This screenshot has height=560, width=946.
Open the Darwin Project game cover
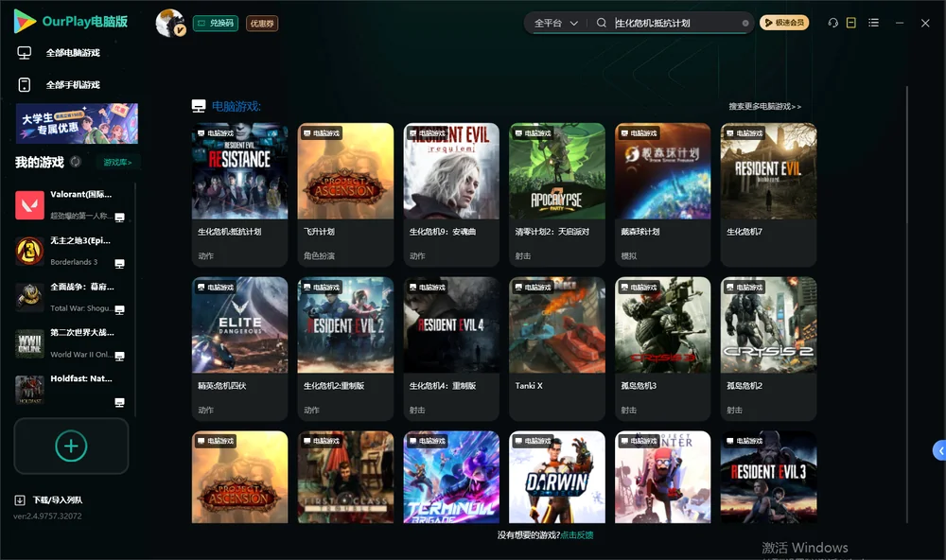[x=557, y=477]
